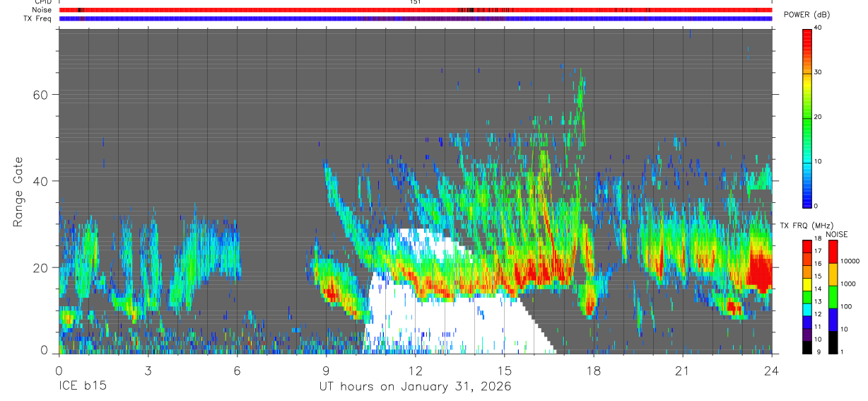Click the 'Noise' row label at top
This screenshot has height=401, width=868.
click(x=42, y=10)
